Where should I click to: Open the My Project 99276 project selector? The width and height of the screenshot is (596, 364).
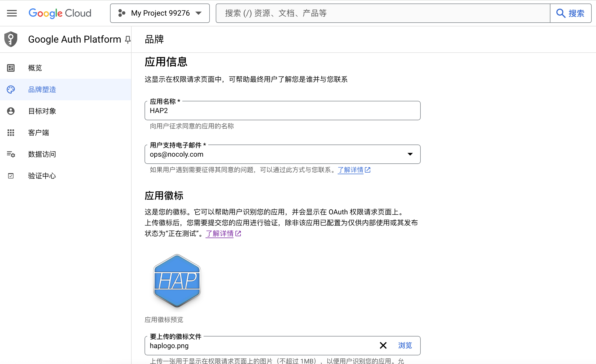160,13
